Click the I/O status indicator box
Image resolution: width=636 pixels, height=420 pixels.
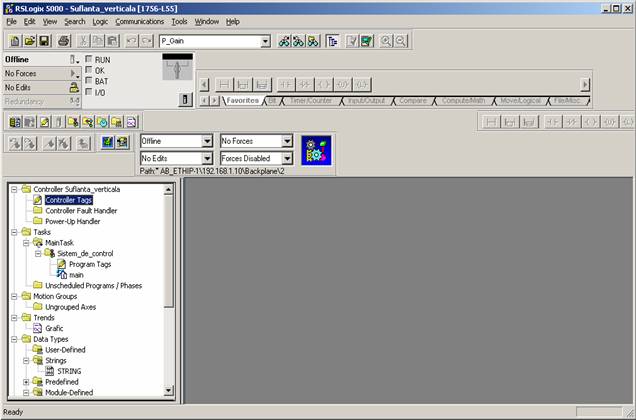point(89,92)
